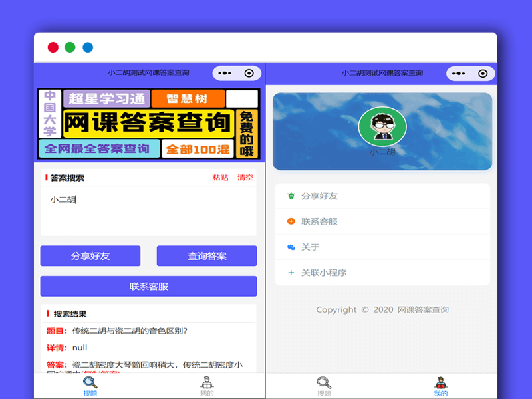Click the 清空 clear link

coord(245,178)
